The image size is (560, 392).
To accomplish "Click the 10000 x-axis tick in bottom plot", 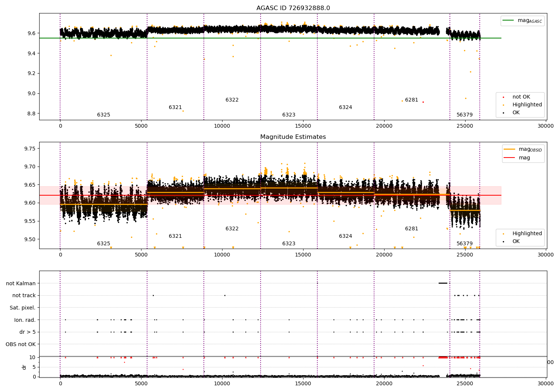I will [x=222, y=384].
